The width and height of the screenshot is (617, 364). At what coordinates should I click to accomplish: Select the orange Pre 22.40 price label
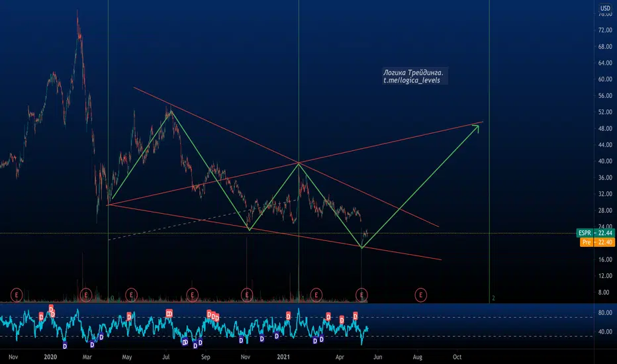tap(597, 242)
